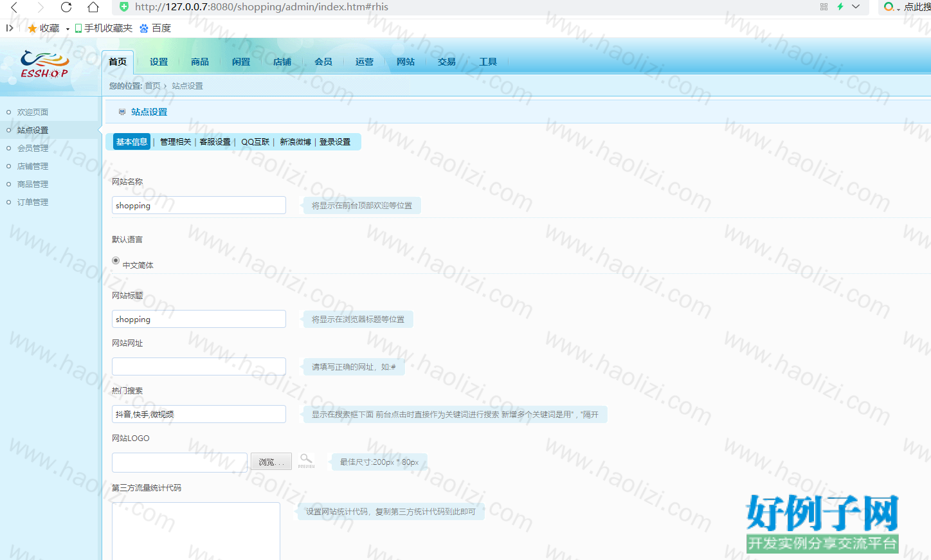The height and width of the screenshot is (560, 931).
Task: Switch to the 基本信息 sub-tab
Action: pyautogui.click(x=132, y=142)
